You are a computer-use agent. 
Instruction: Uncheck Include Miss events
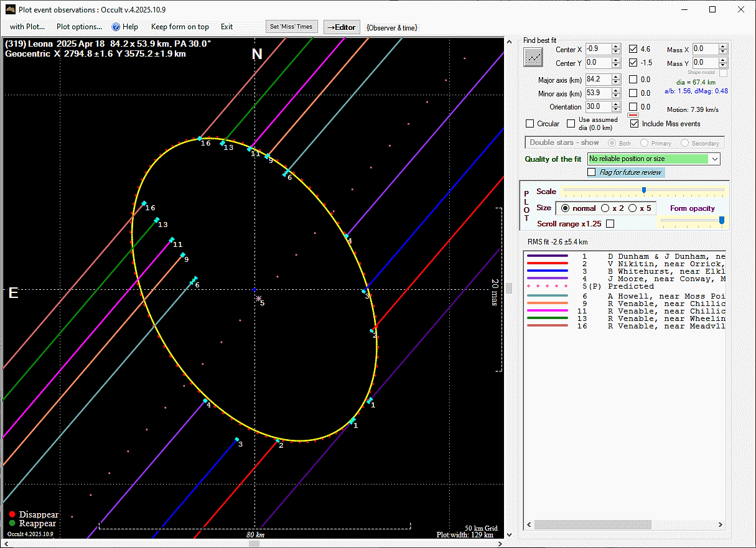(634, 124)
